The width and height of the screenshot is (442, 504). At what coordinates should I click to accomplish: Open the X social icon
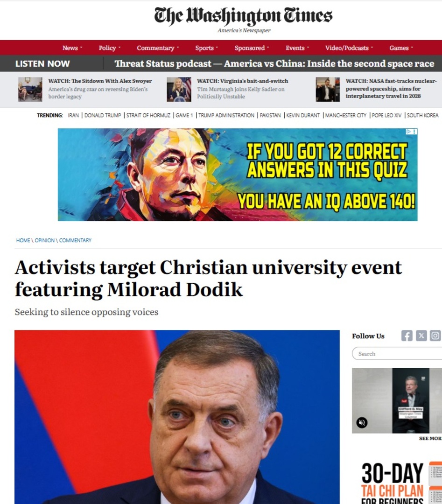[x=421, y=336]
